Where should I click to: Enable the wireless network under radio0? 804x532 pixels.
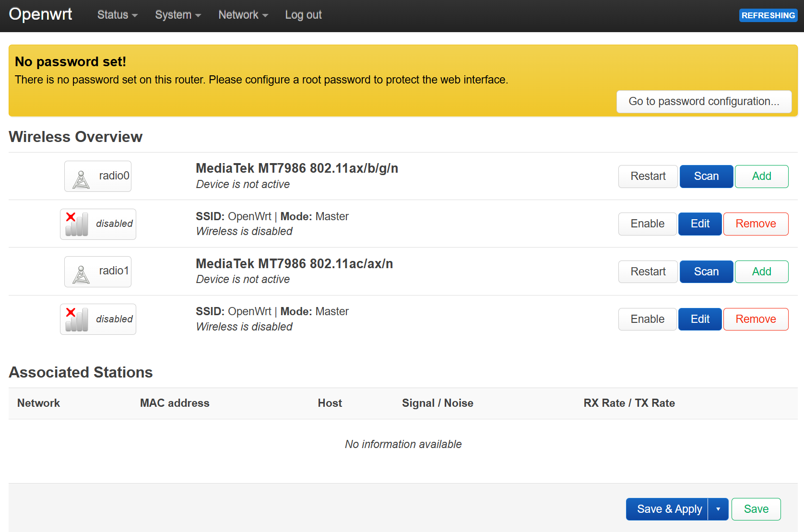coord(647,224)
